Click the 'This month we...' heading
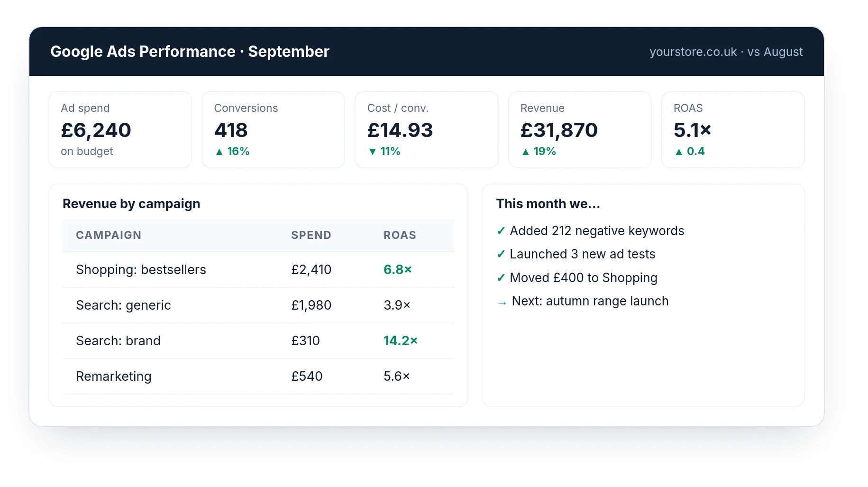This screenshot has height=487, width=868. coord(548,203)
